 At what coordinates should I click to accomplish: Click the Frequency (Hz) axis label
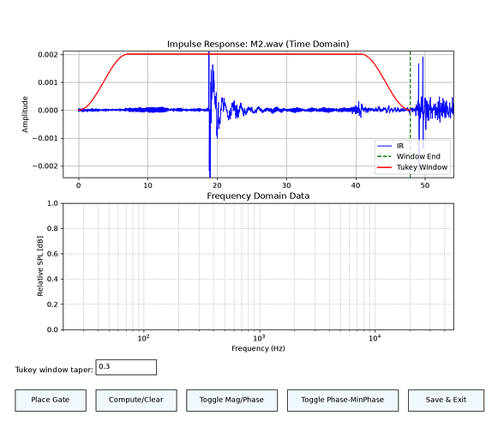click(x=258, y=348)
